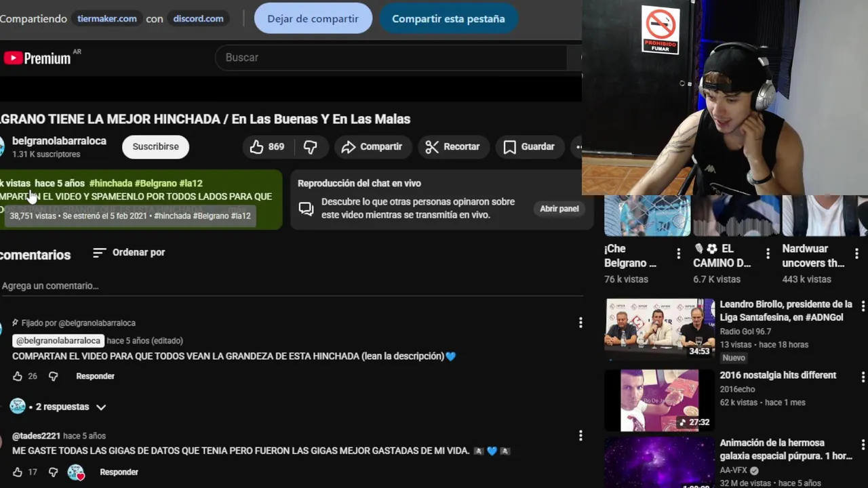Screen dimensions: 868x488
Task: Open live chat with Abrir panel
Action: coord(559,209)
